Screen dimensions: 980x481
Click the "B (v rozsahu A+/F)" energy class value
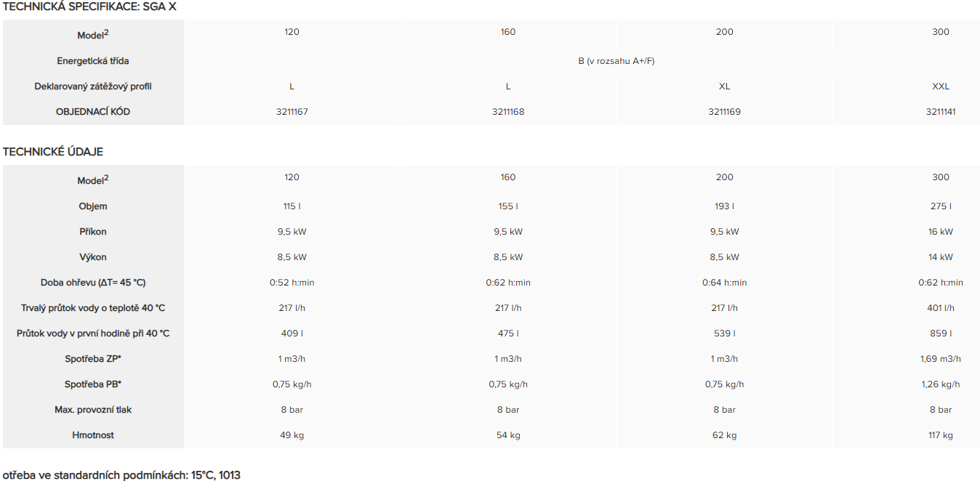point(616,61)
